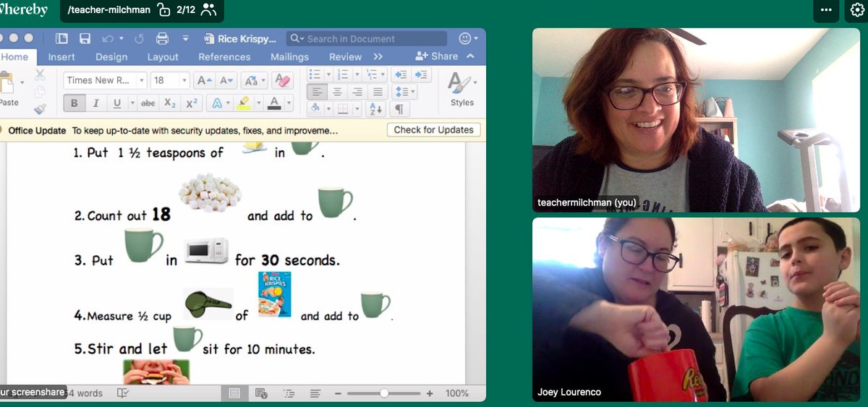Image resolution: width=868 pixels, height=407 pixels.
Task: Toggle Italic formatting
Action: pyautogui.click(x=95, y=103)
